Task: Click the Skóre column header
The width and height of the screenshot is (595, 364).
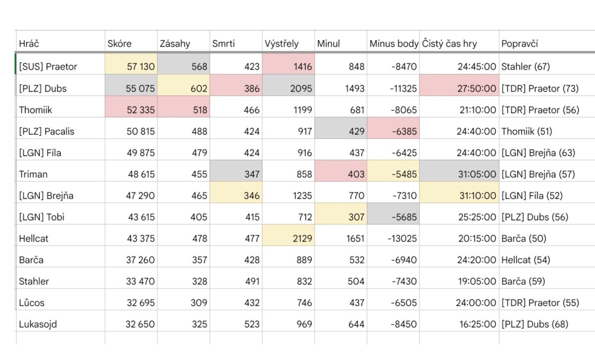Action: (x=131, y=44)
